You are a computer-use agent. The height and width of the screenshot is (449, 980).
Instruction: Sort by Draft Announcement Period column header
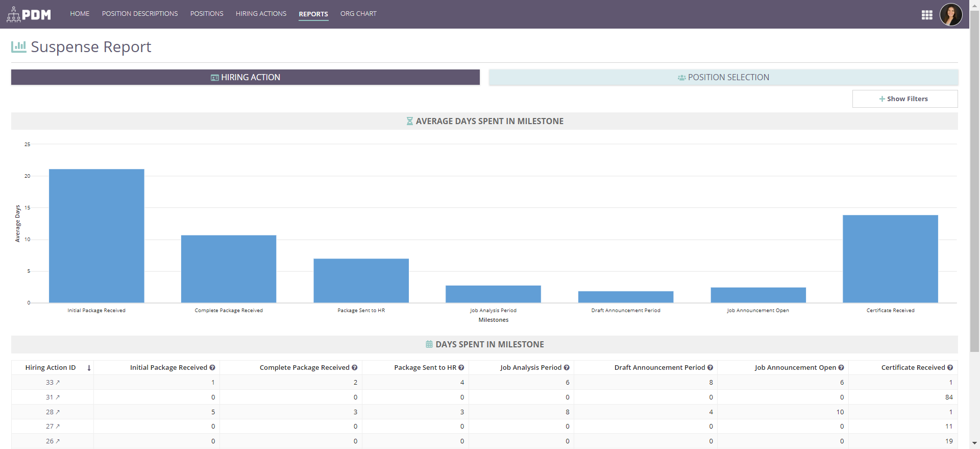tap(659, 368)
